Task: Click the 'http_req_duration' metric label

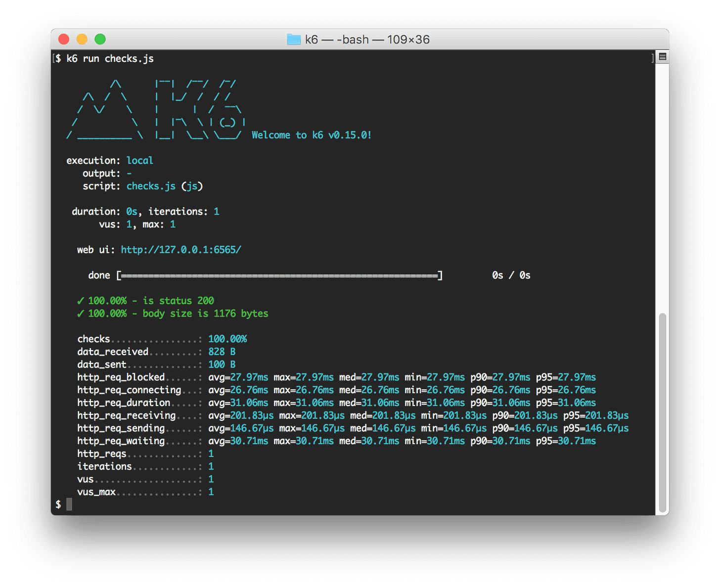Action: (124, 403)
